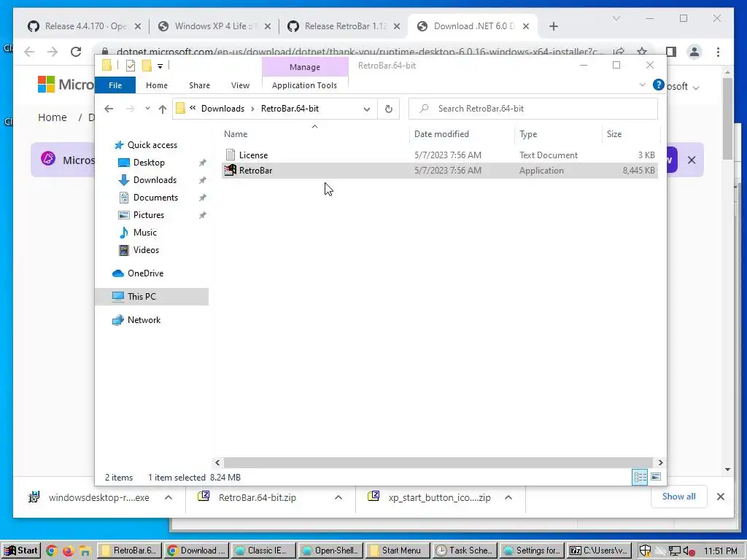Open Pictures in navigation pane

point(148,215)
